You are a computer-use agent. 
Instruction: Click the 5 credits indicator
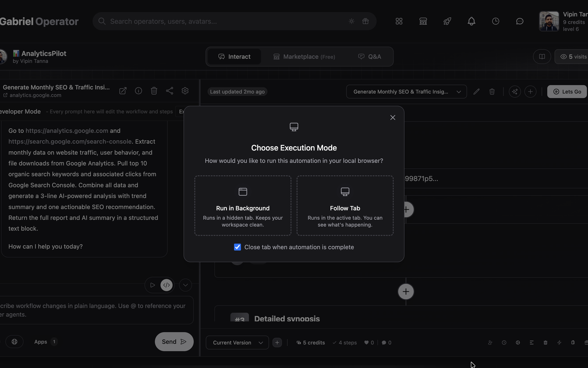point(311,343)
